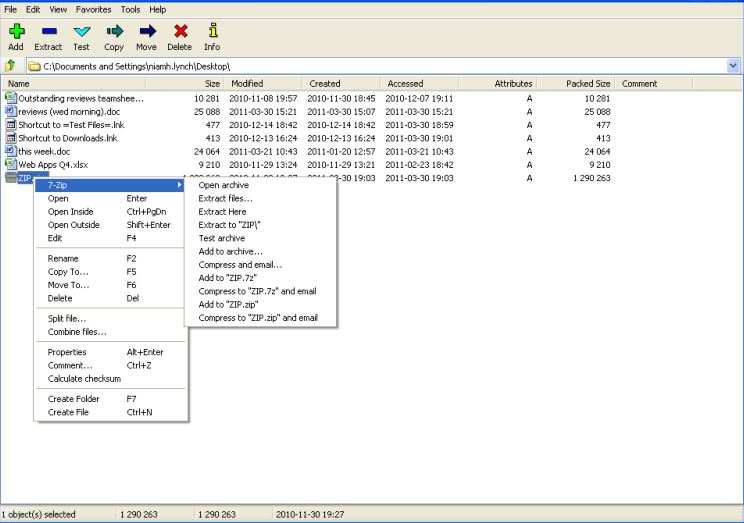This screenshot has height=523, width=744.
Task: Select Add to "ZIP.zip" option
Action: coord(260,305)
